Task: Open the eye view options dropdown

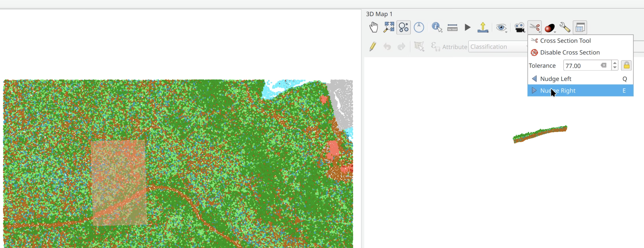Action: [x=501, y=28]
